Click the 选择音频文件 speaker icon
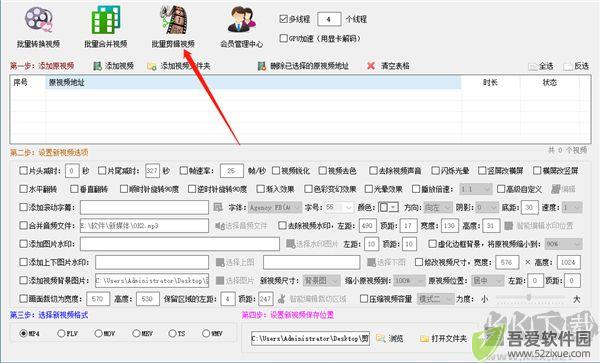 pyautogui.click(x=219, y=226)
